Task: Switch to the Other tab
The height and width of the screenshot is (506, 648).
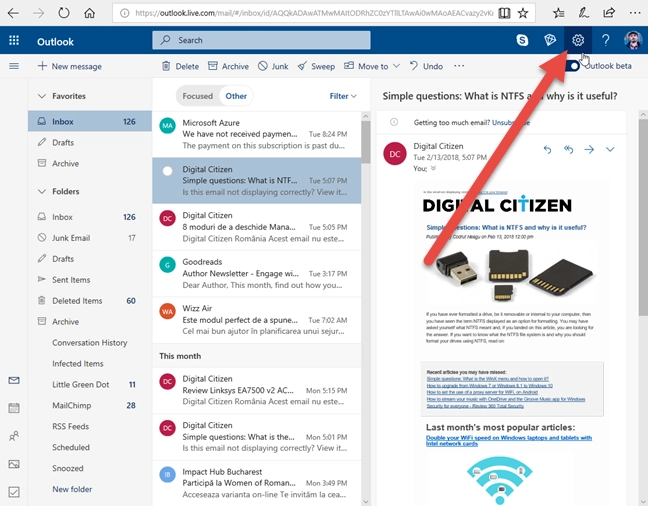Action: pyautogui.click(x=236, y=96)
